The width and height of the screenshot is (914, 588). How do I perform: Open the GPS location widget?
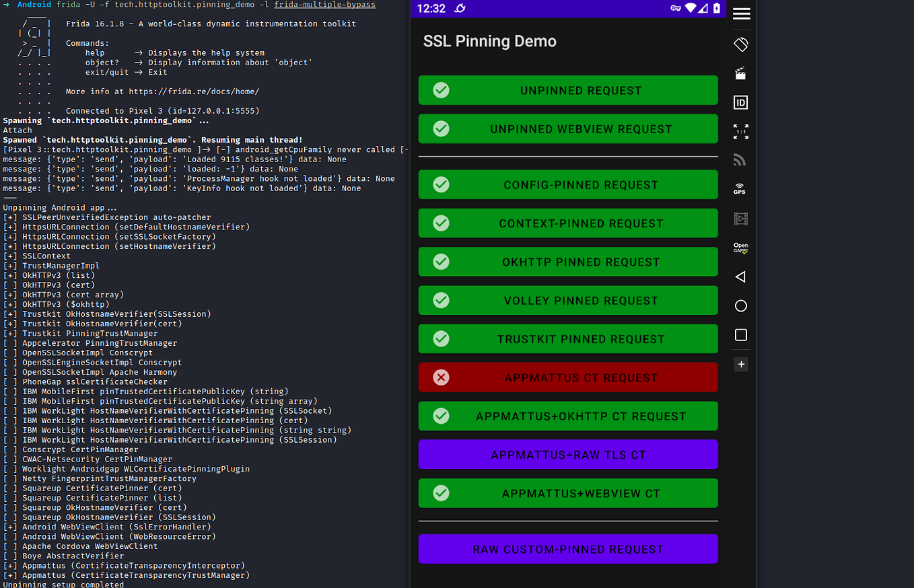pyautogui.click(x=740, y=189)
